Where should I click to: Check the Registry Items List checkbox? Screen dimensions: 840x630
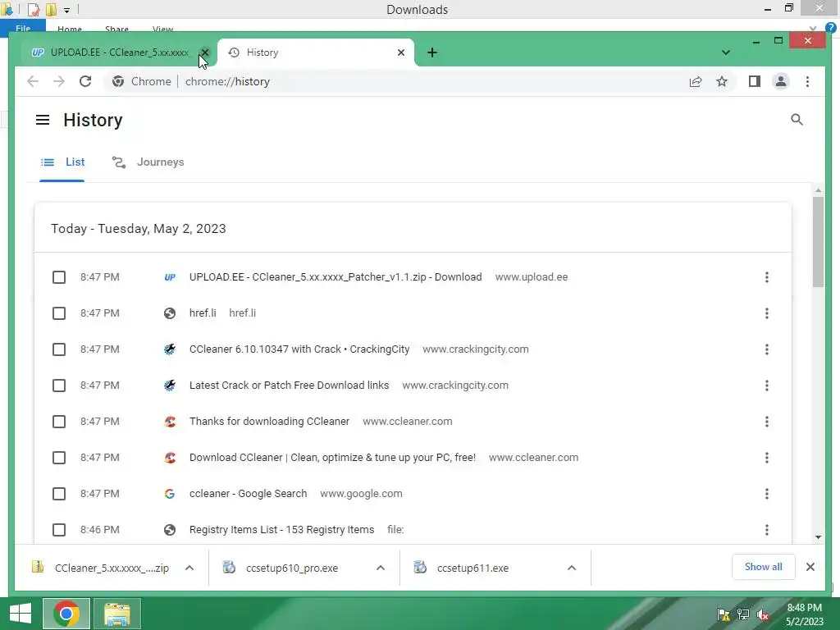pos(59,530)
